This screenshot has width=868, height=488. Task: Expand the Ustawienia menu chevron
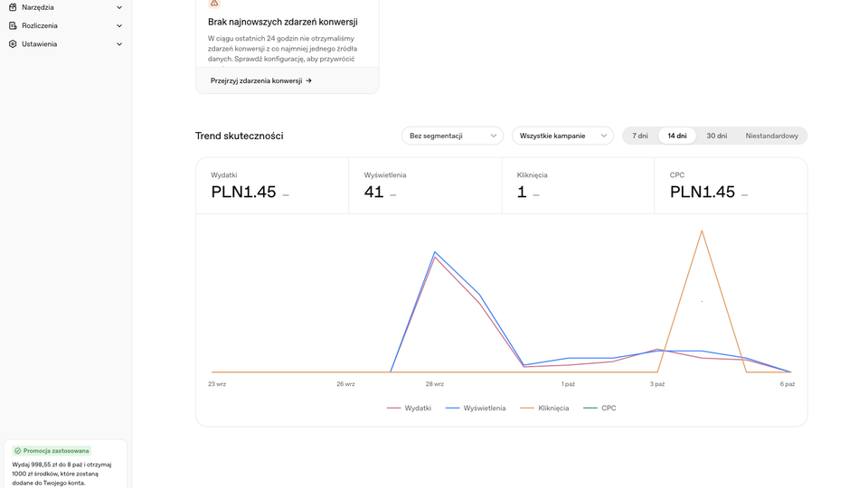coord(119,44)
